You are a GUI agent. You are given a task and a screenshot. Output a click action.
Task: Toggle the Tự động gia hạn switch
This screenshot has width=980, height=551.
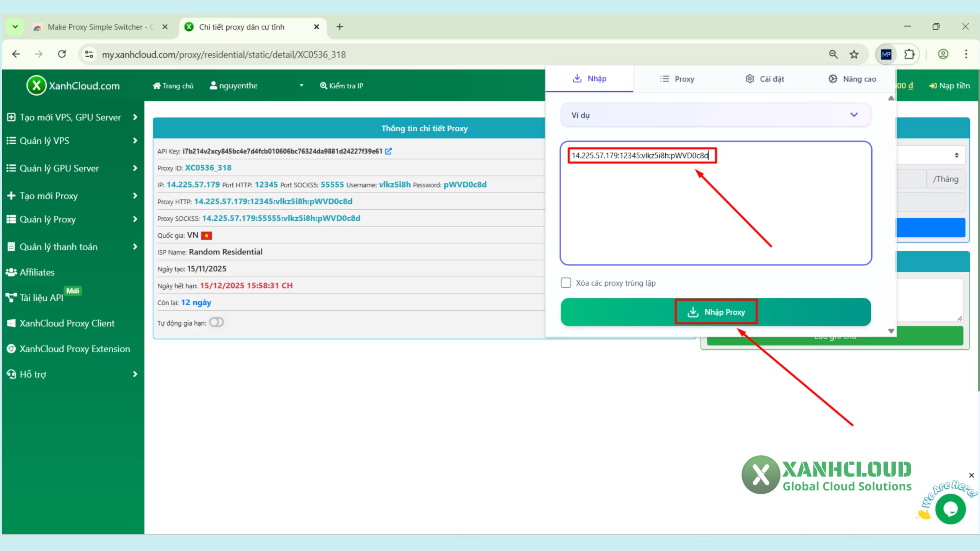216,322
